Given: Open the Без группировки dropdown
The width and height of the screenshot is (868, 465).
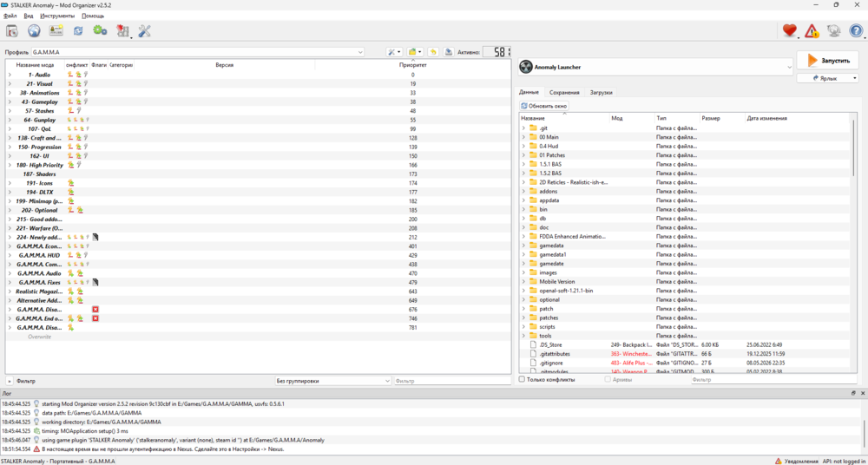Looking at the screenshot, I should [334, 381].
